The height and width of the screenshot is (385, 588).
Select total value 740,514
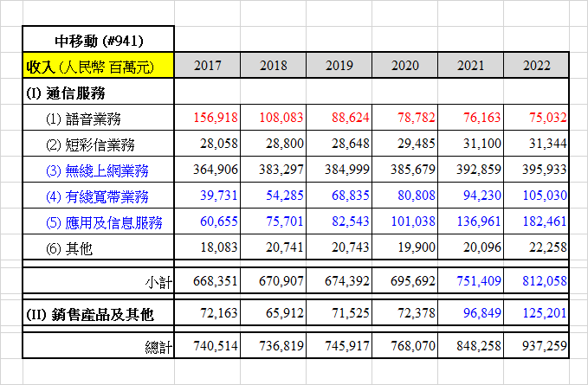(216, 346)
